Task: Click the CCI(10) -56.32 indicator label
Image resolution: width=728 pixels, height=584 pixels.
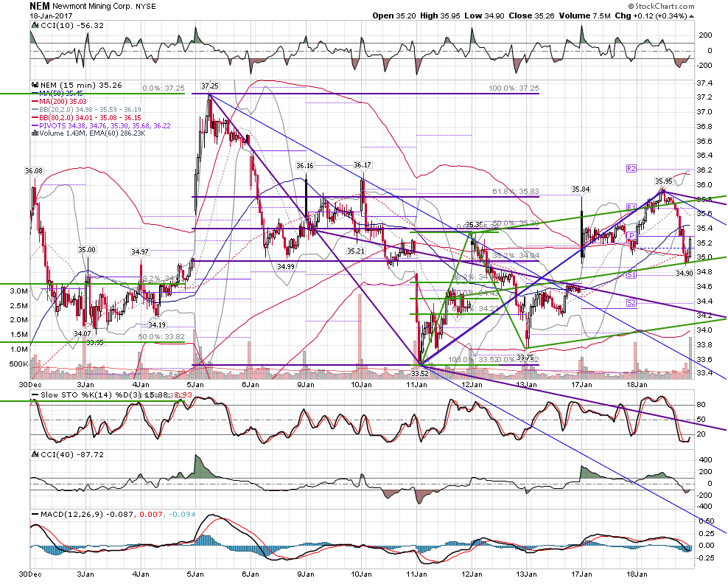Action: (72, 26)
